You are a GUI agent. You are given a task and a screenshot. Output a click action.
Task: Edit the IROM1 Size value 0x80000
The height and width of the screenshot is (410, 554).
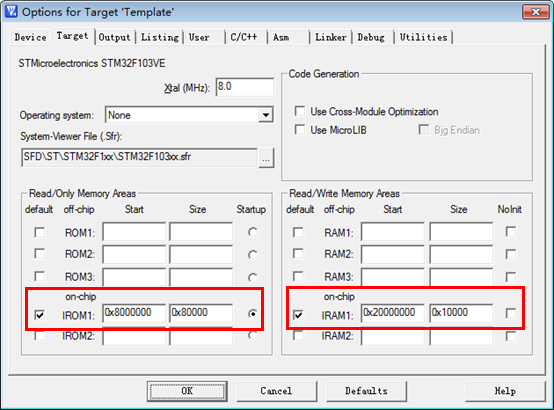(x=201, y=313)
